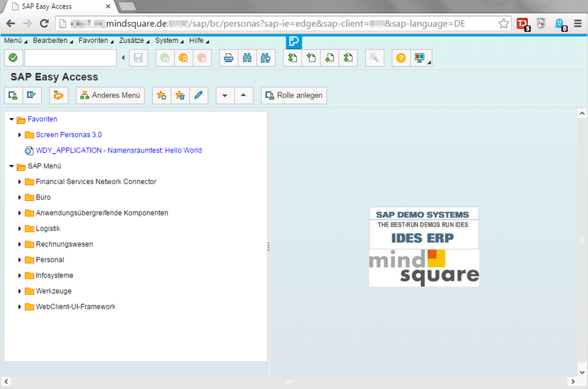Click the move favorite up arrow
Screen dimensions: 588x389
(x=244, y=95)
